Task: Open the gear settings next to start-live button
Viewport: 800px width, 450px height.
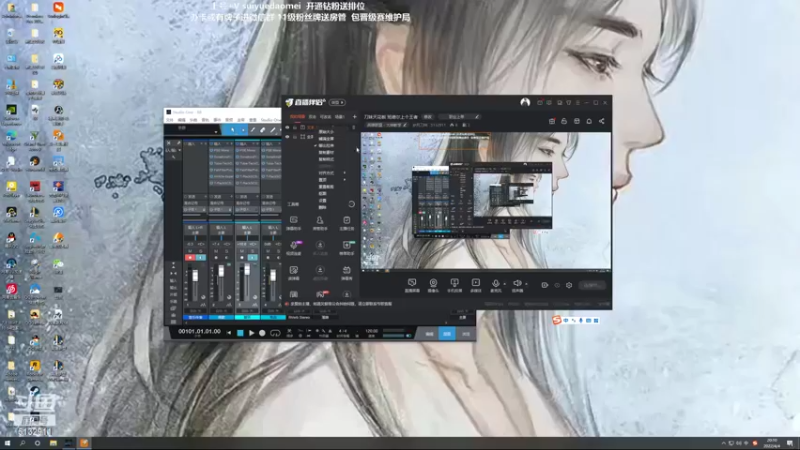Action: [x=569, y=285]
